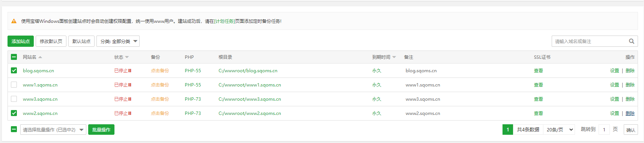Screen dimensions: 644x143
Task: Click 点击备份 for www3.sqoms.cn
Action: point(160,99)
